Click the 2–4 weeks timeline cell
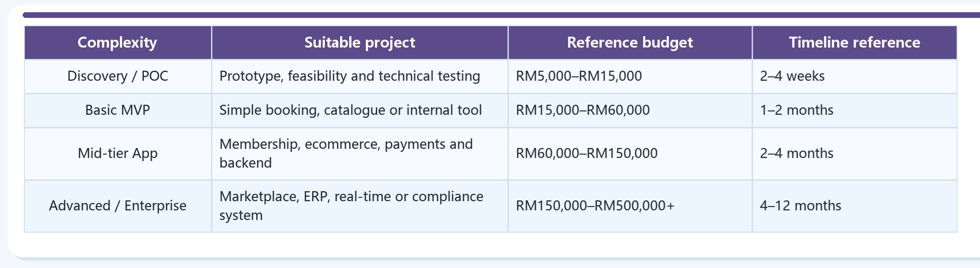 [854, 76]
